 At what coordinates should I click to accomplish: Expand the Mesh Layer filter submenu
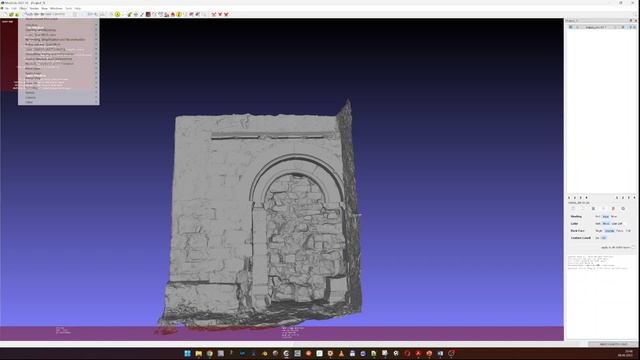click(x=58, y=69)
